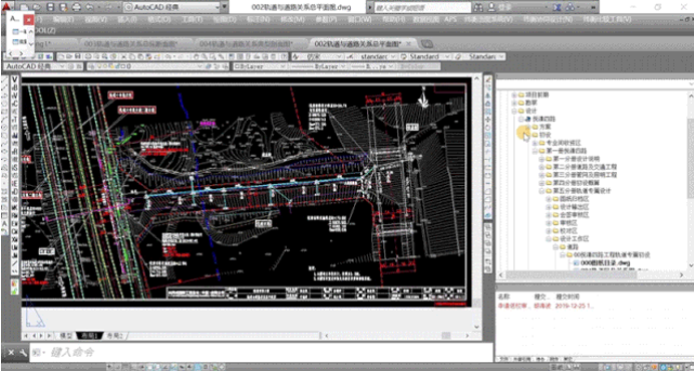Screen dimensions: 694x372
Task: Open the 视图(V) menu
Action: pyautogui.click(x=96, y=20)
